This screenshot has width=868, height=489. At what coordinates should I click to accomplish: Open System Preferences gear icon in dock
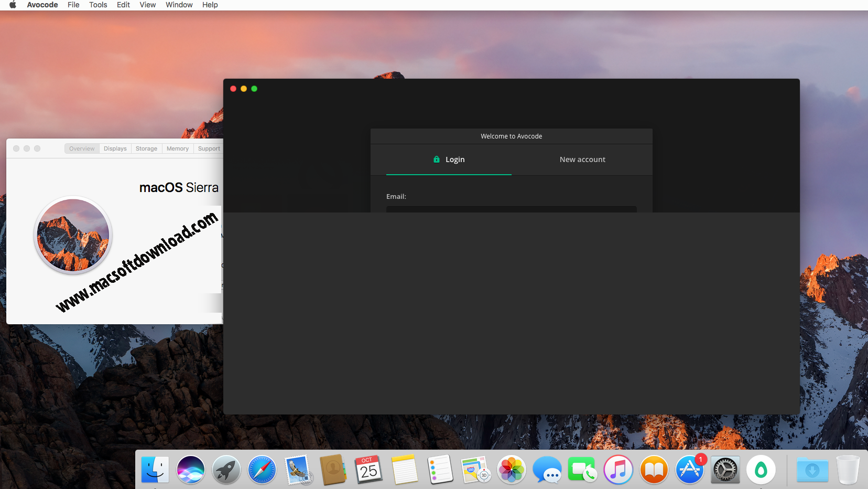[725, 470]
